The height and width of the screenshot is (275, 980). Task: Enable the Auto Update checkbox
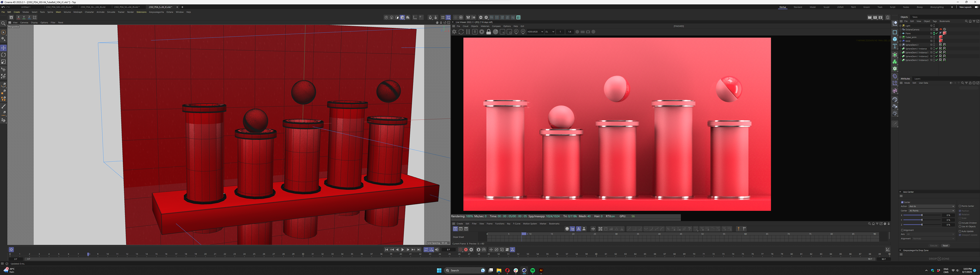(960, 231)
